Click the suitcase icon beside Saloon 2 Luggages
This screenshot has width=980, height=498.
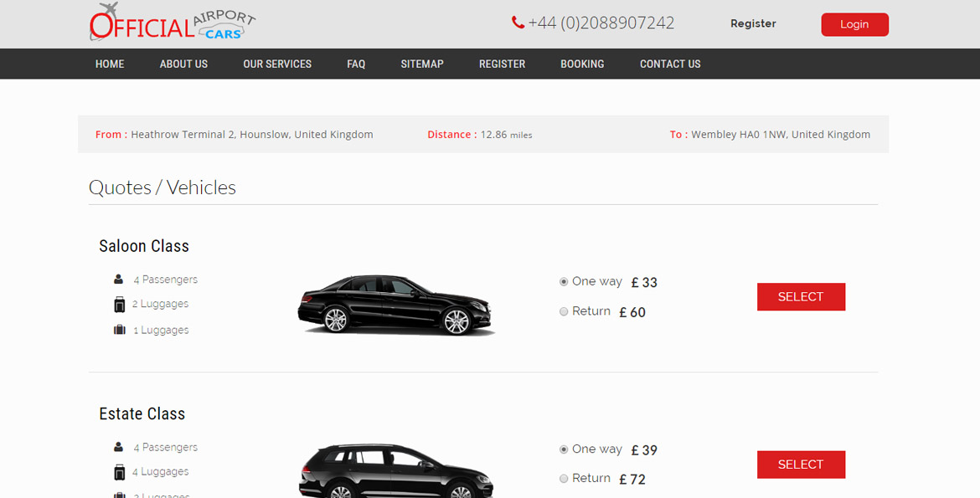[x=119, y=305]
